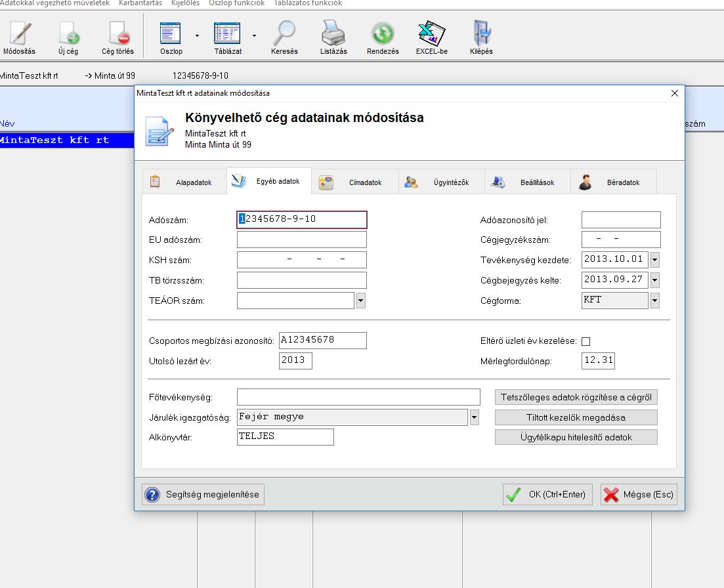Screen dimensions: 724x588
Task: Export using the EXCEL-be icon
Action: 432,37
